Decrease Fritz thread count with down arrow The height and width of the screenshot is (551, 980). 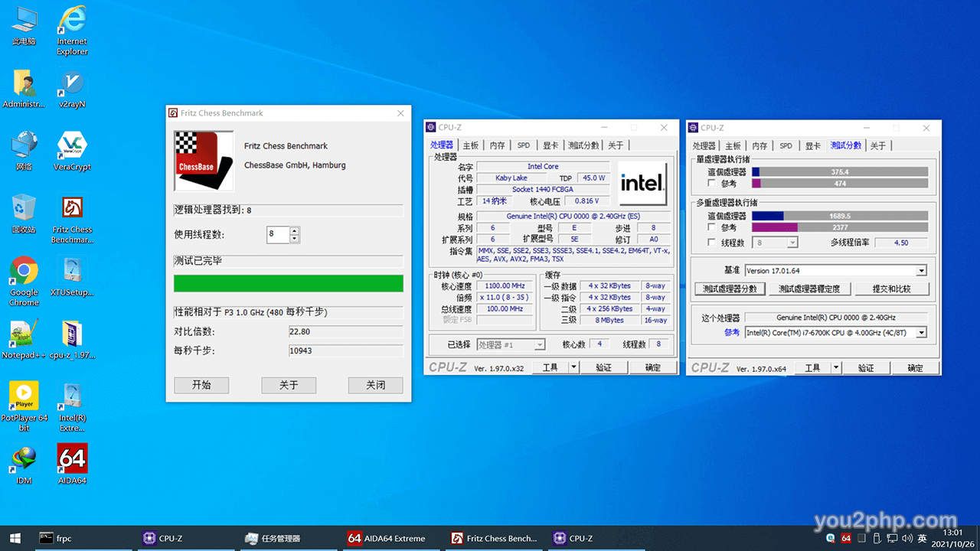pyautogui.click(x=295, y=239)
